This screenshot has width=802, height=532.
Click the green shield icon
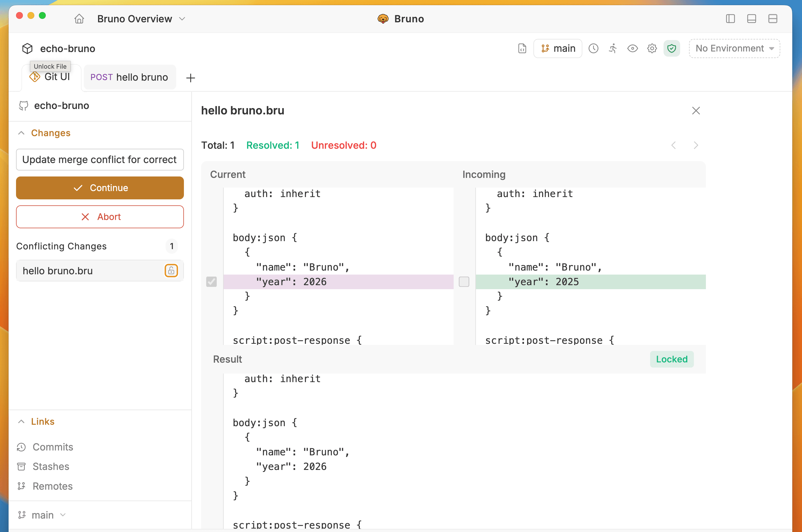pos(671,49)
